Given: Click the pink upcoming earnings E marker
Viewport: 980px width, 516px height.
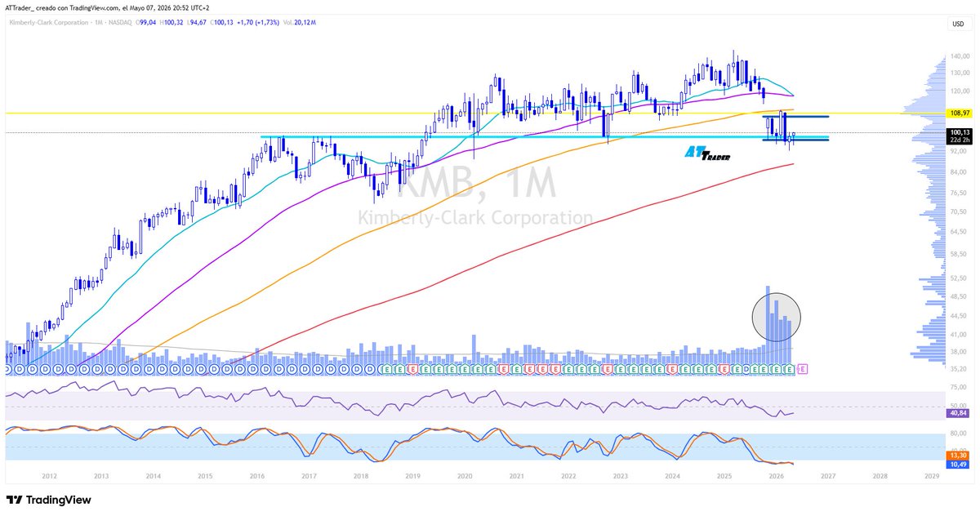Looking at the screenshot, I should 801,370.
